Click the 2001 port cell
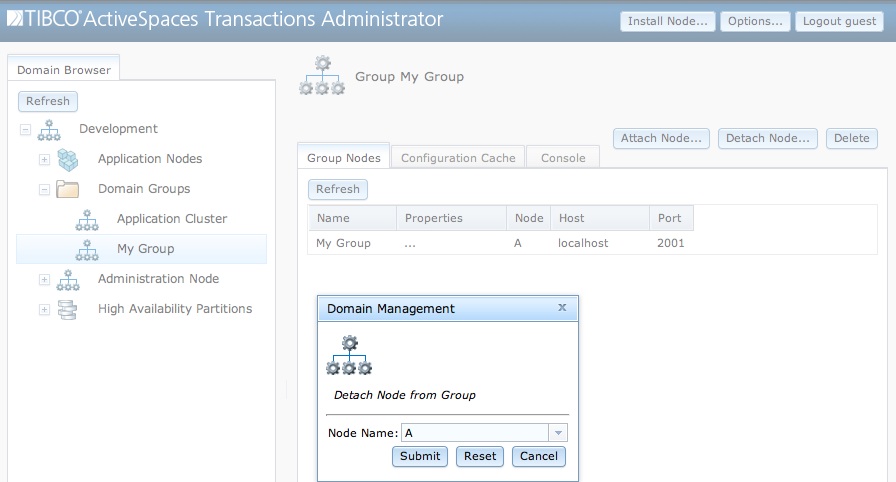This screenshot has height=482, width=896. click(670, 243)
